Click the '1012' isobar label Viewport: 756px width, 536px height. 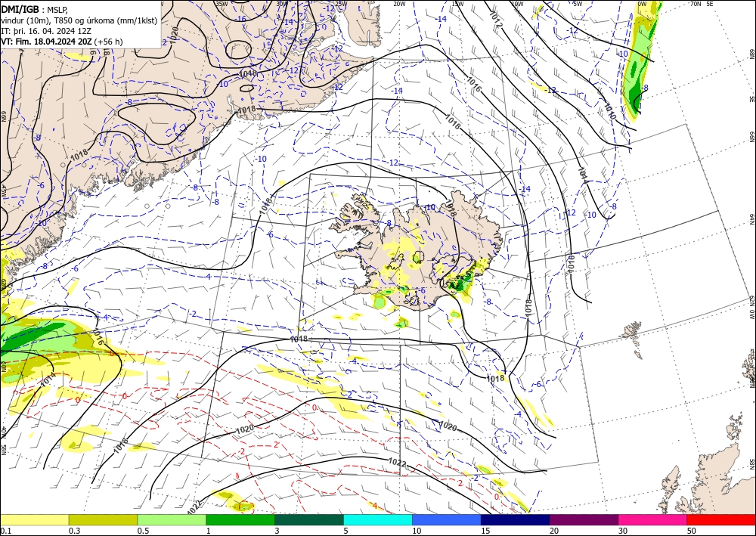[x=496, y=18]
